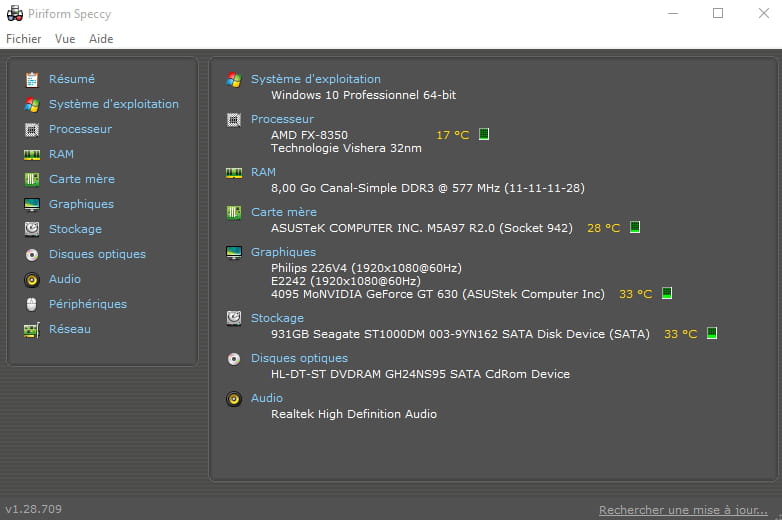Click the Résumé clipboard icon in sidebar

click(x=32, y=79)
